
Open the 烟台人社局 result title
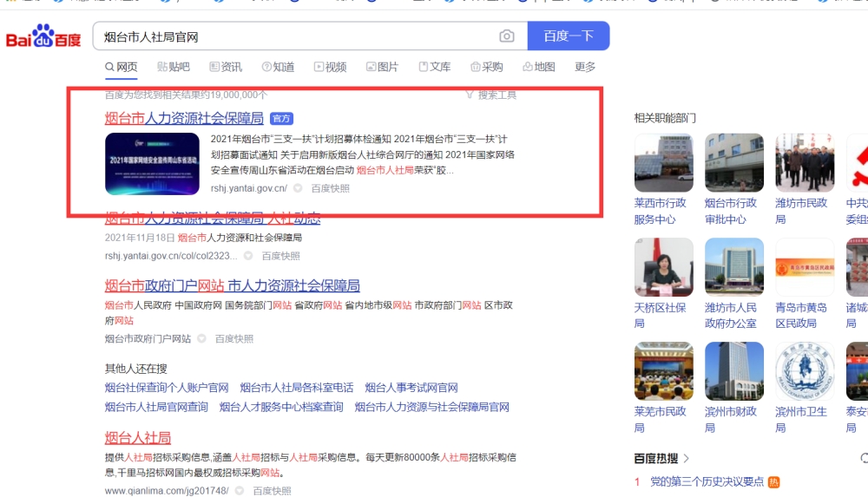(x=138, y=438)
